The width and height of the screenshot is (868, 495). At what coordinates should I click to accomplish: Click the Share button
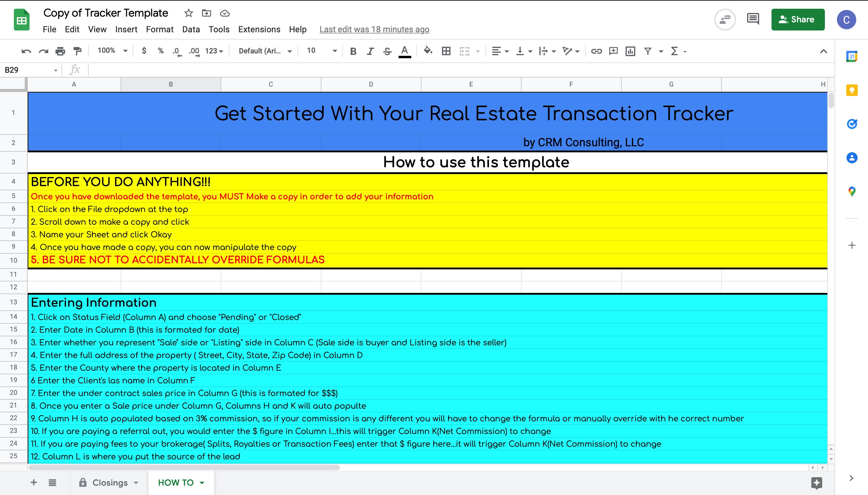pyautogui.click(x=798, y=19)
